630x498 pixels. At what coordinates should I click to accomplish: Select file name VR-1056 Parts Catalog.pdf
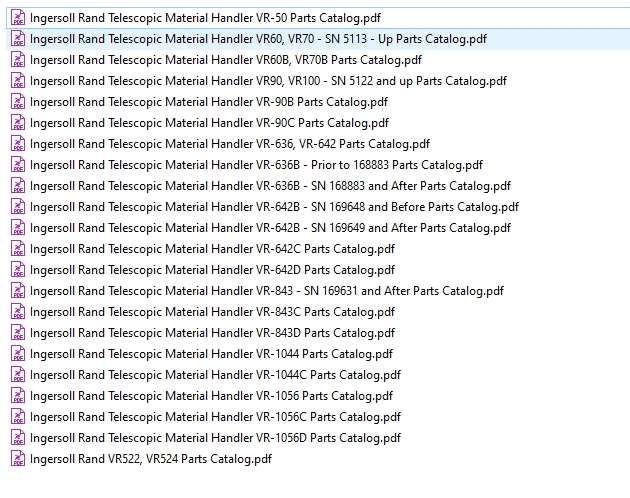coord(211,396)
